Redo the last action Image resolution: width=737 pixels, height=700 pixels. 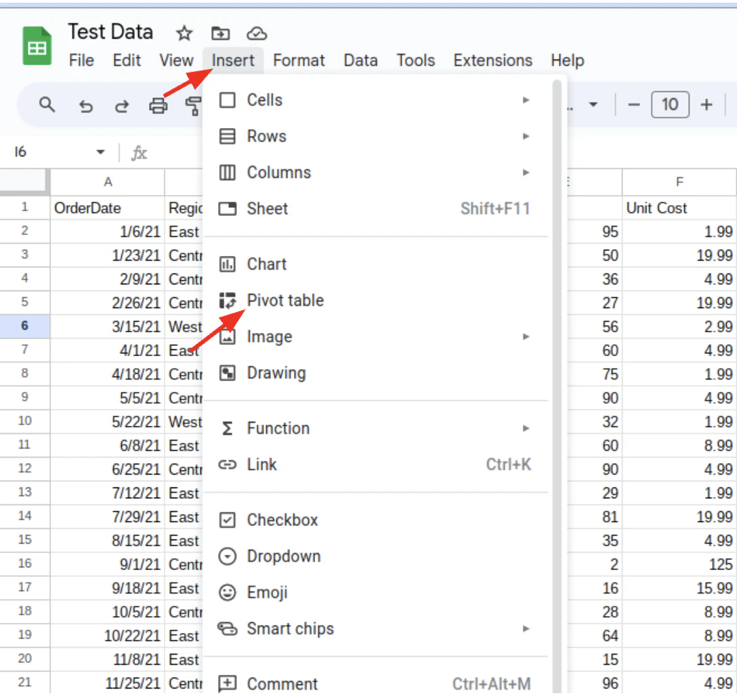click(122, 106)
